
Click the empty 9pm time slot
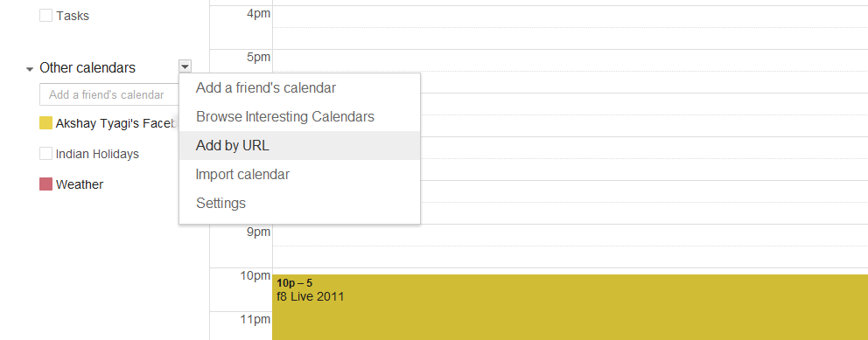570,246
